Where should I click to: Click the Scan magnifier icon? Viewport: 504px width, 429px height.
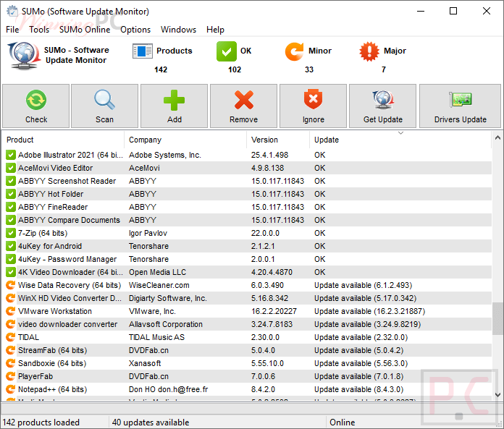pos(104,100)
